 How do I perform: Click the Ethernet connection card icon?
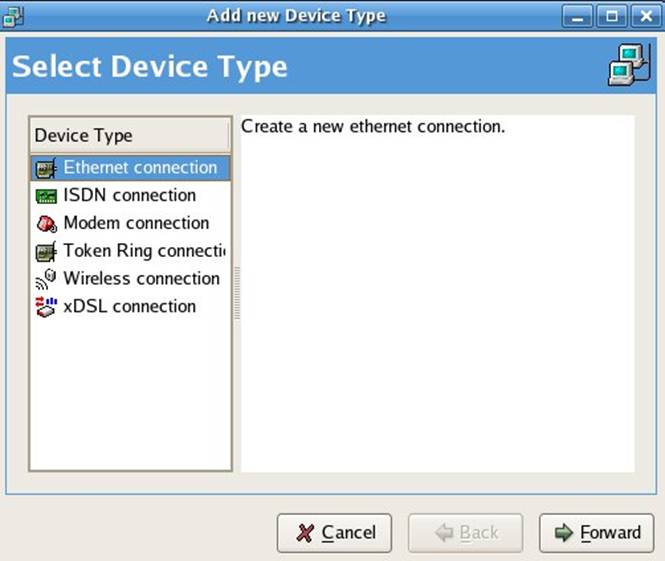click(46, 168)
